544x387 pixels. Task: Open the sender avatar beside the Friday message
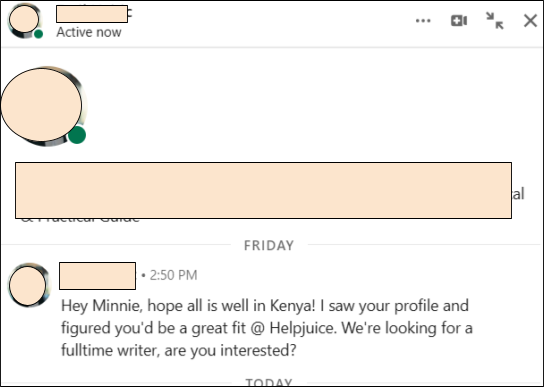point(28,285)
